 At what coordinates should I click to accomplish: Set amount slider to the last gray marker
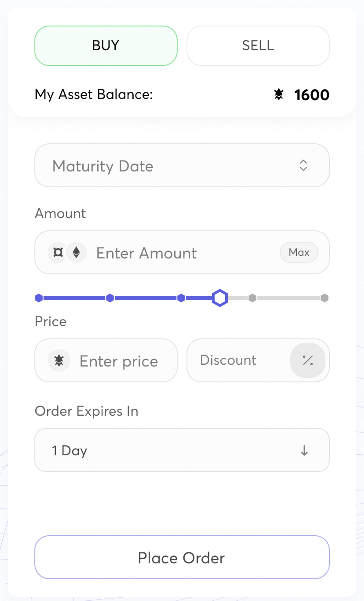click(324, 298)
